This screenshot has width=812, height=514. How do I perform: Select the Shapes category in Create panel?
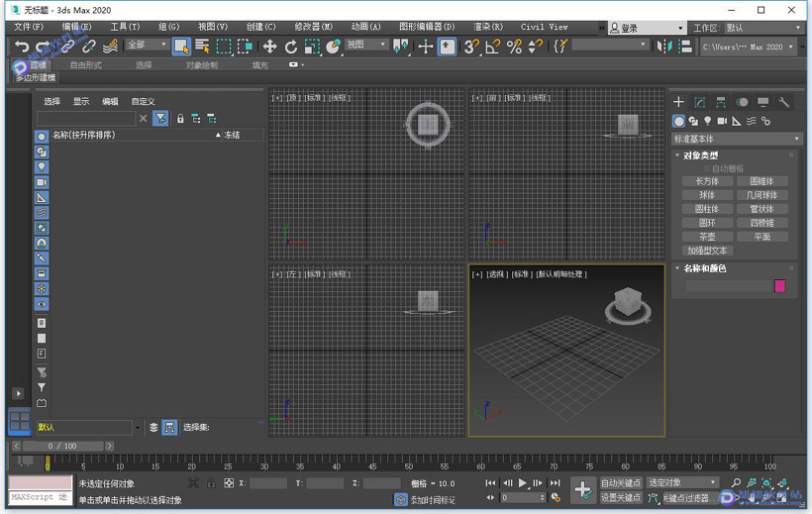693,121
